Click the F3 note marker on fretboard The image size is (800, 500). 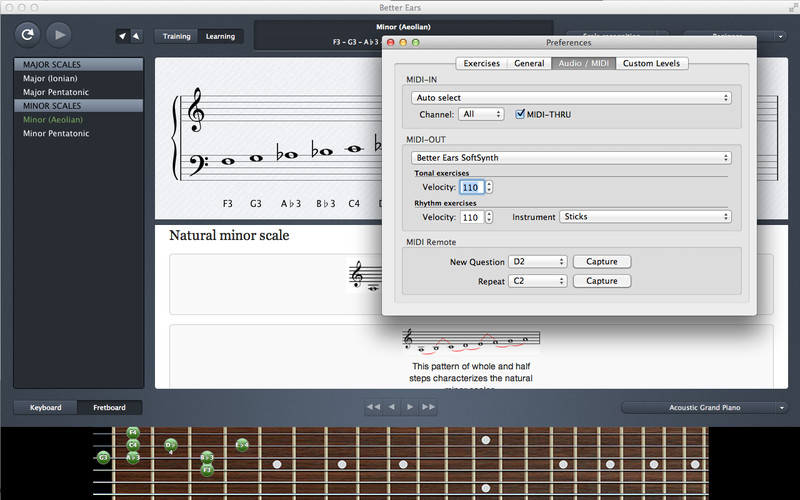207,469
